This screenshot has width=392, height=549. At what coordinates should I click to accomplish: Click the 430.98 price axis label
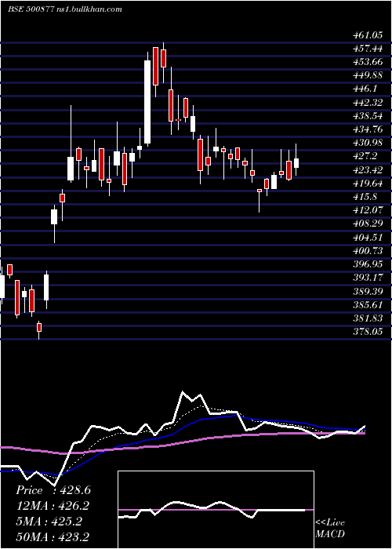[367, 143]
